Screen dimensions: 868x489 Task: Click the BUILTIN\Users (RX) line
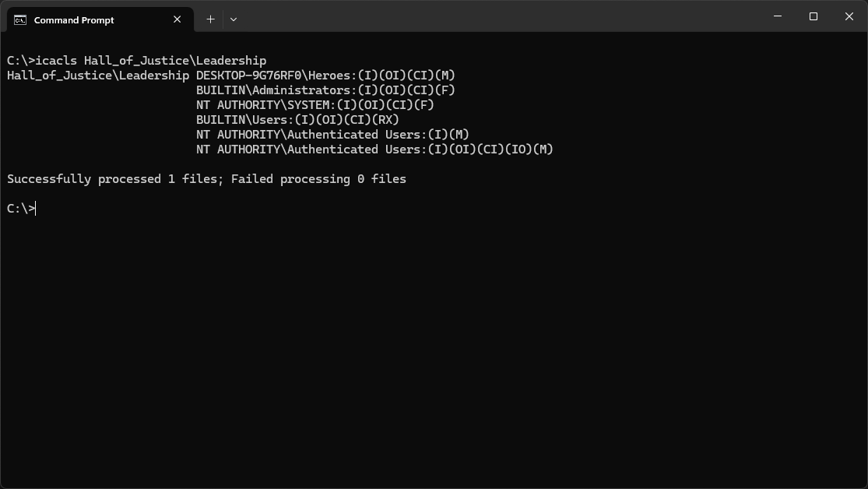[x=297, y=120]
